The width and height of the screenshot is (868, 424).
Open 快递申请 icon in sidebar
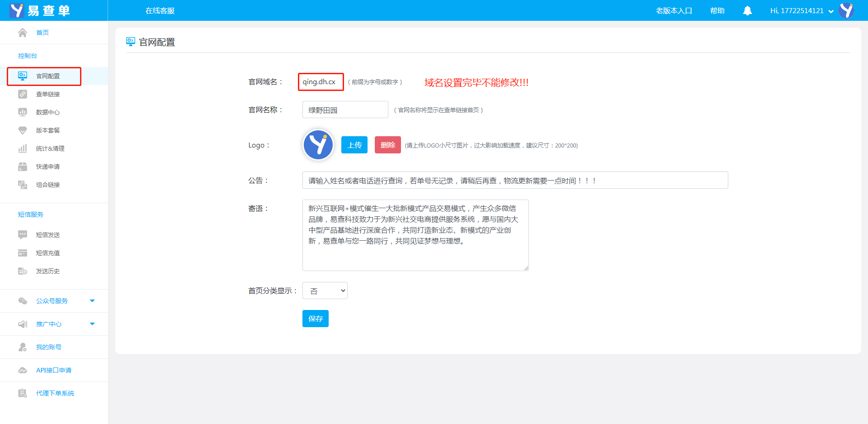click(x=23, y=167)
